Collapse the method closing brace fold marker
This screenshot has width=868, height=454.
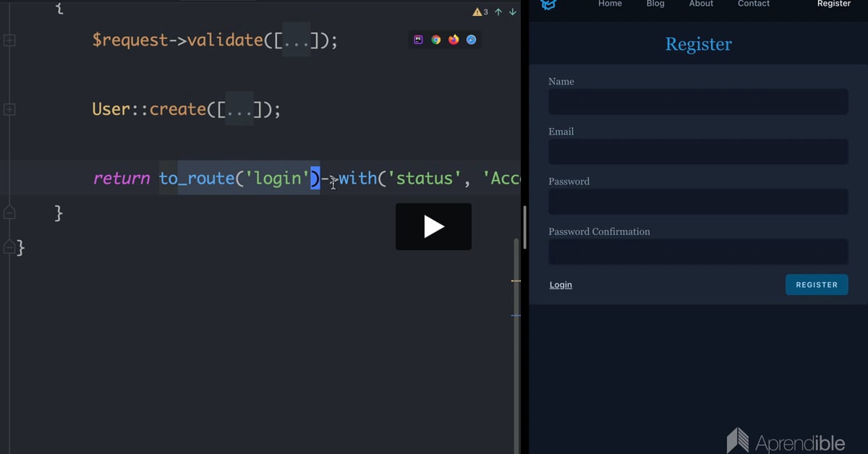9,213
